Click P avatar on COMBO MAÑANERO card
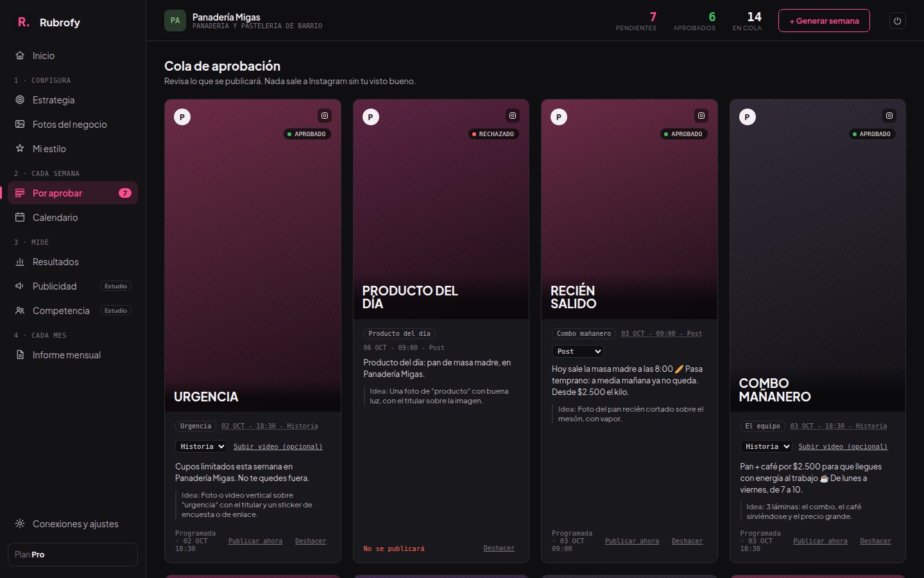Screen dimensions: 924x578 (747, 117)
